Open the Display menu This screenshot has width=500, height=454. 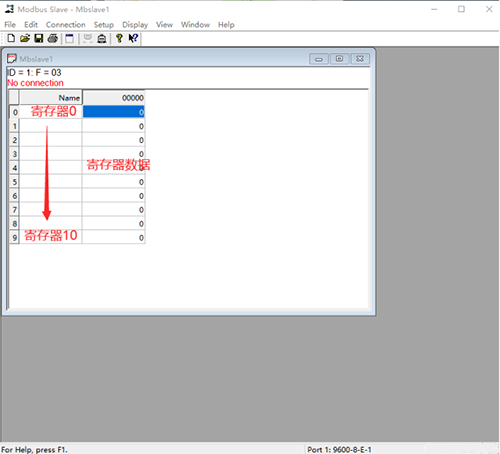[x=135, y=25]
